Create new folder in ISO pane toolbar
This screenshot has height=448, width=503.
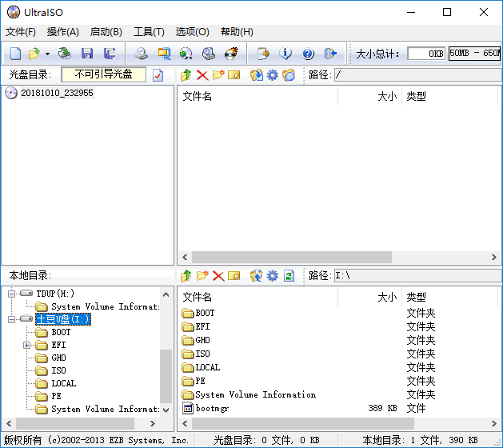tap(218, 75)
